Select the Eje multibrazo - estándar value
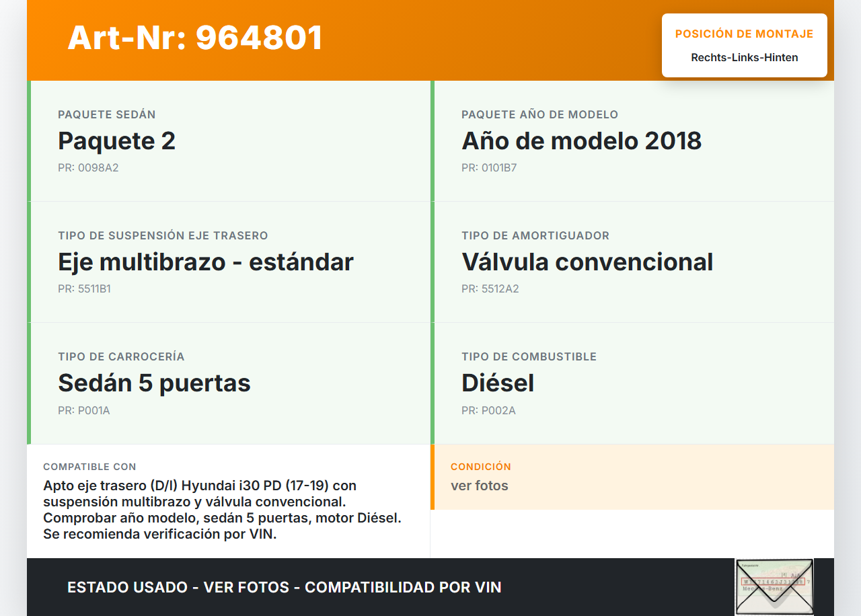The height and width of the screenshot is (616, 861). point(206,262)
